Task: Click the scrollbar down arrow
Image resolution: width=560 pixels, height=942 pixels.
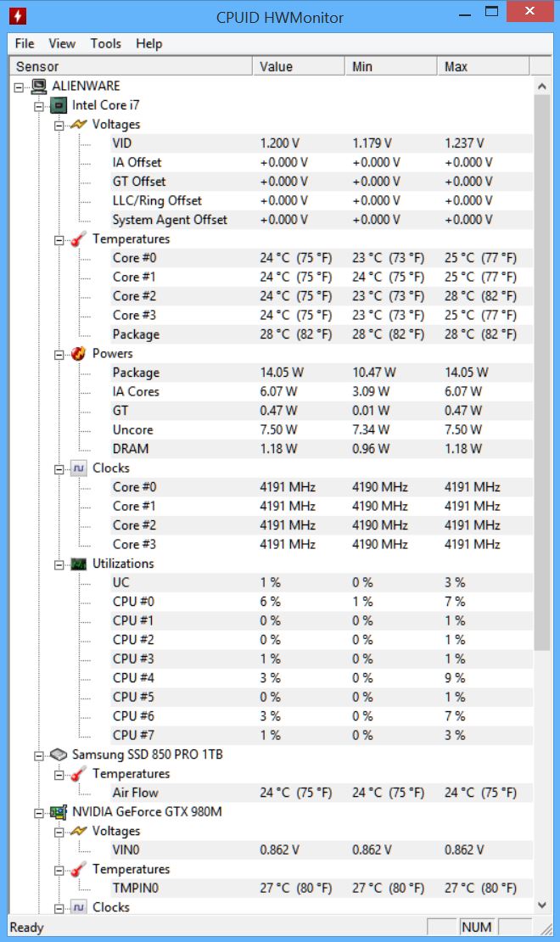Action: (x=542, y=905)
